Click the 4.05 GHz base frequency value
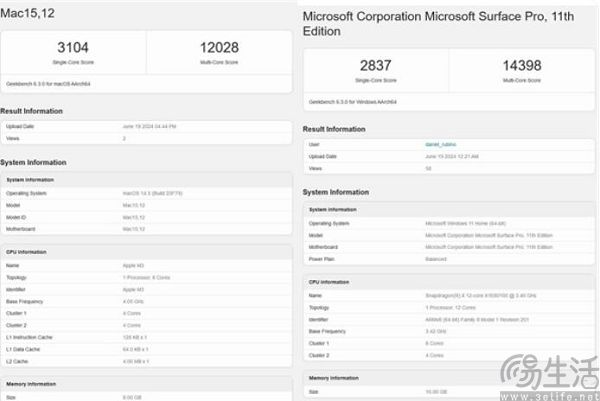The height and width of the screenshot is (401, 600). pos(133,302)
